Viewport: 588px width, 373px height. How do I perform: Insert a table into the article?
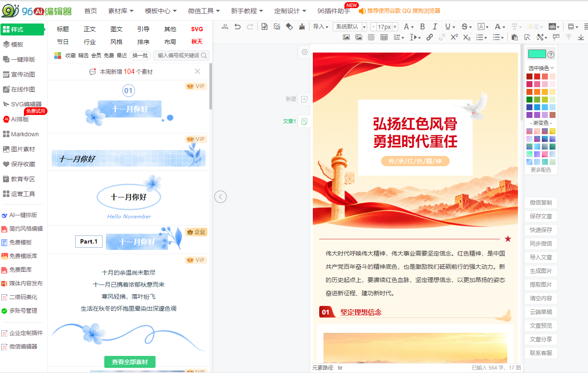pos(384,37)
